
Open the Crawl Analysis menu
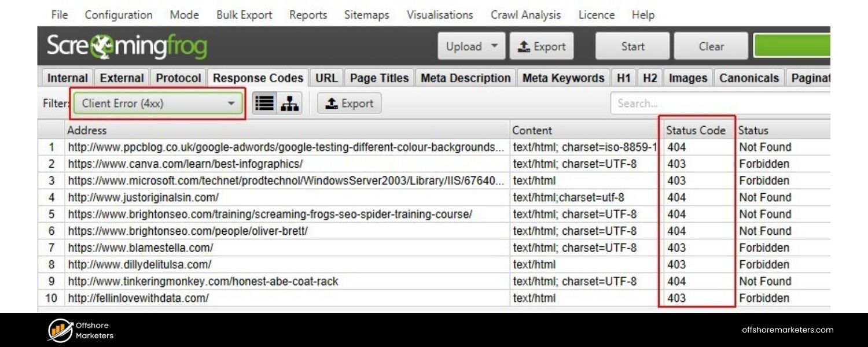[x=525, y=15]
